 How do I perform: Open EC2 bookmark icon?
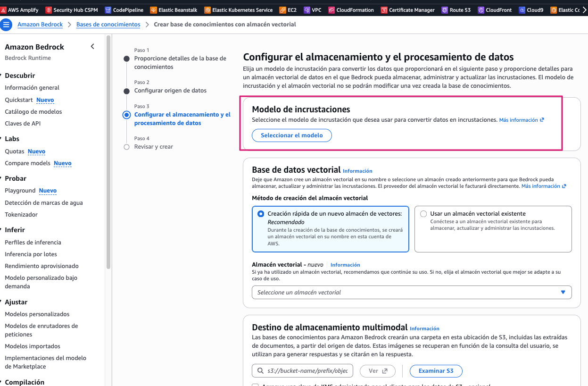282,10
